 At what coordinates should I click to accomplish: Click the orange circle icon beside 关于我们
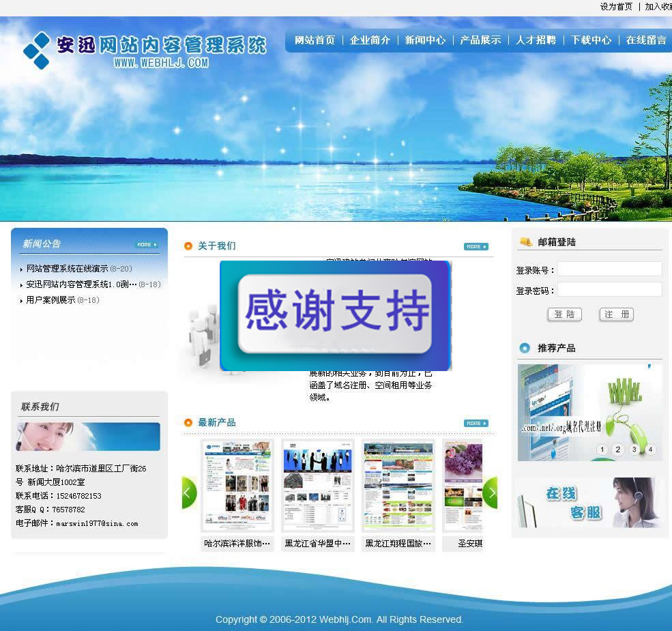(188, 246)
